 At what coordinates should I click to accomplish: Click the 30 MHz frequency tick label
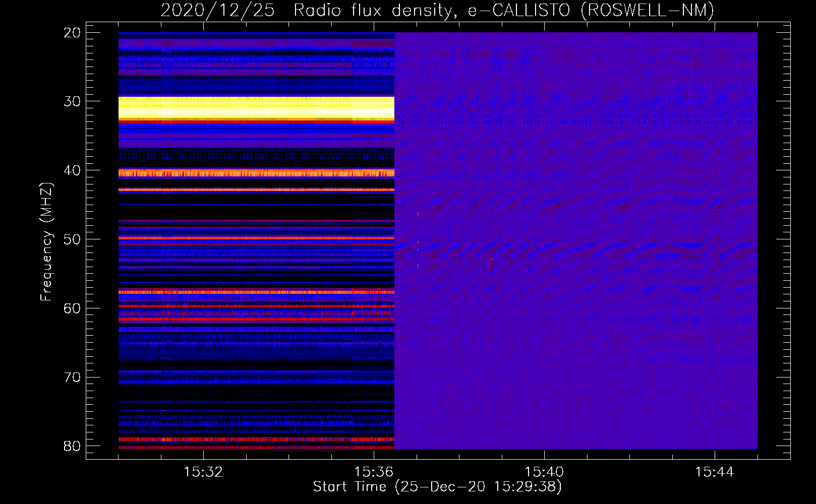coord(72,101)
